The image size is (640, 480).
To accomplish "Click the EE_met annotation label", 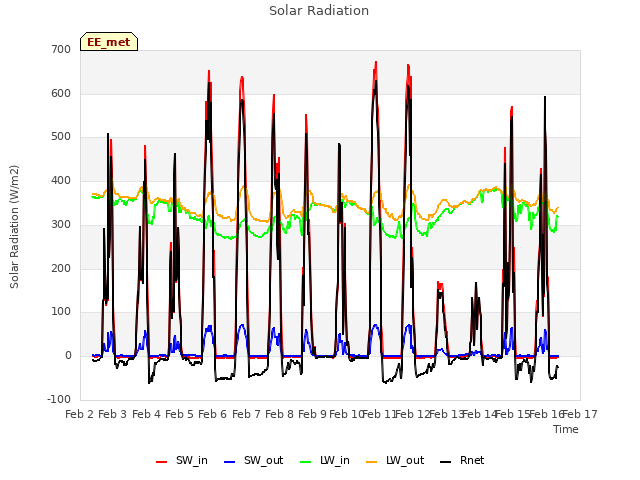I will (x=109, y=42).
